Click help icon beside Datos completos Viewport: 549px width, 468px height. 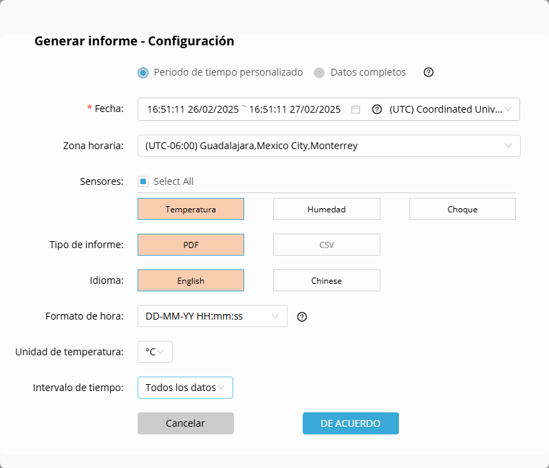428,72
